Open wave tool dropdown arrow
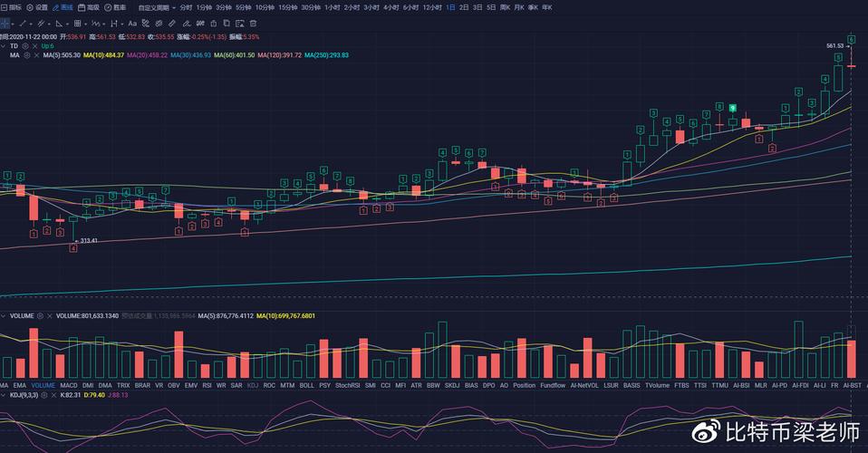 point(103,24)
